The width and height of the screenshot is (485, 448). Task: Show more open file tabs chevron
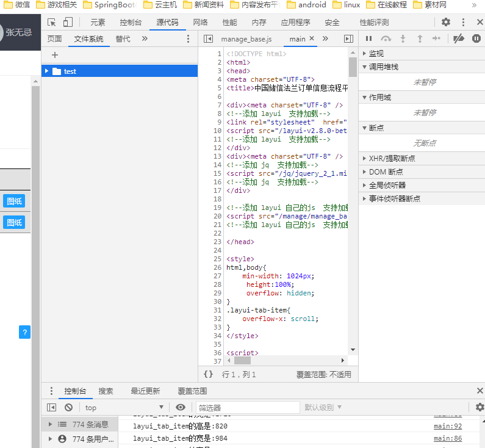[325, 38]
